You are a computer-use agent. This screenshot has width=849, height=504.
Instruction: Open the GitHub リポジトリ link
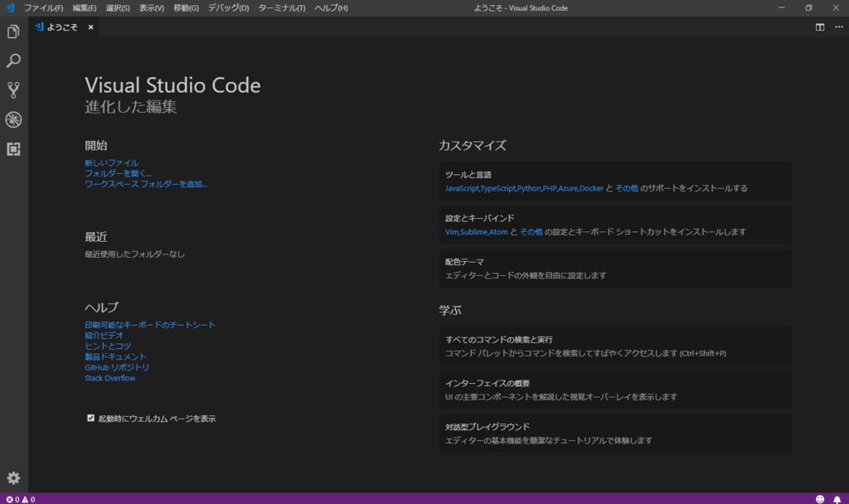pyautogui.click(x=117, y=367)
